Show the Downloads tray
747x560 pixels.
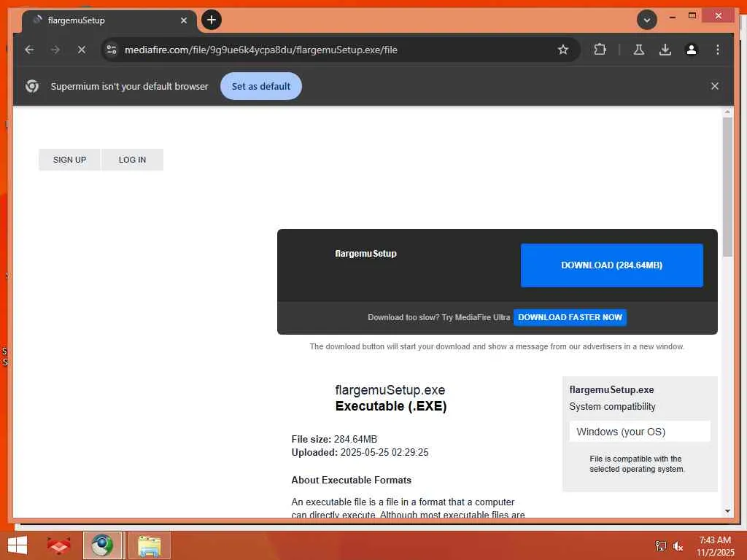point(665,50)
